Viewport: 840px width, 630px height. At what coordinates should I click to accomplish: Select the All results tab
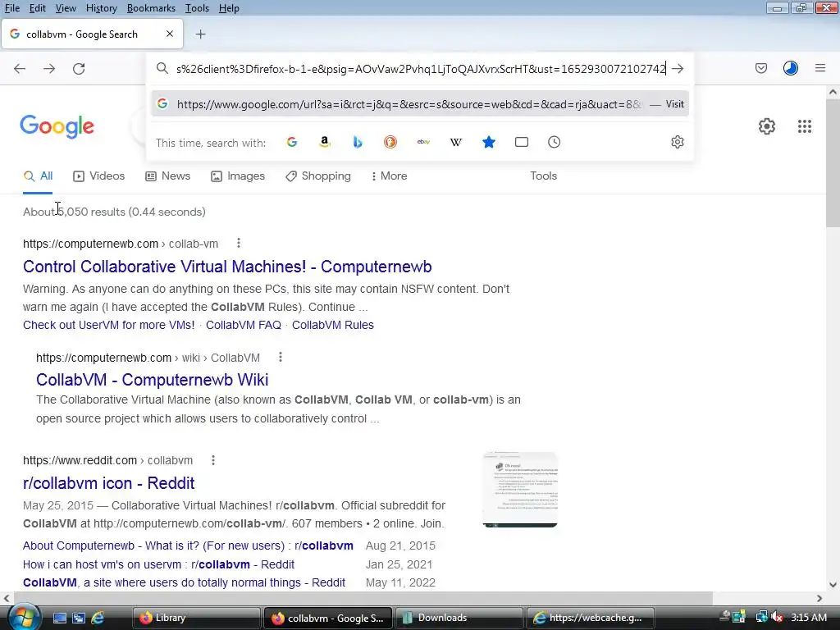(x=38, y=176)
